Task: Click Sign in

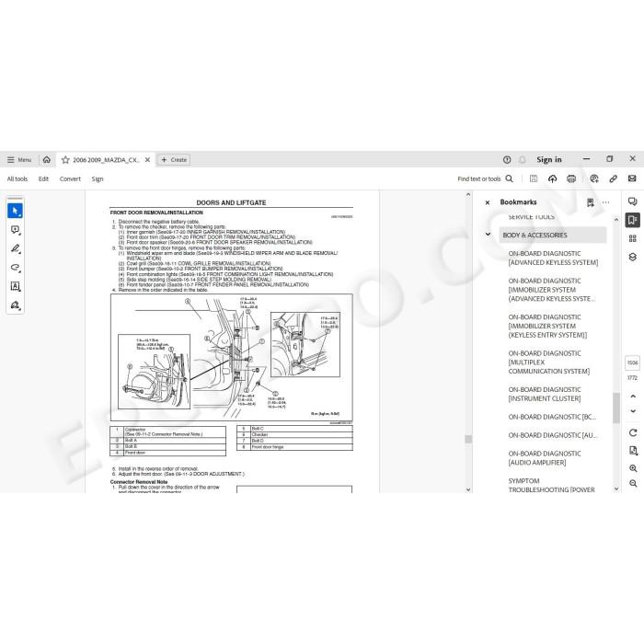Action: (548, 159)
